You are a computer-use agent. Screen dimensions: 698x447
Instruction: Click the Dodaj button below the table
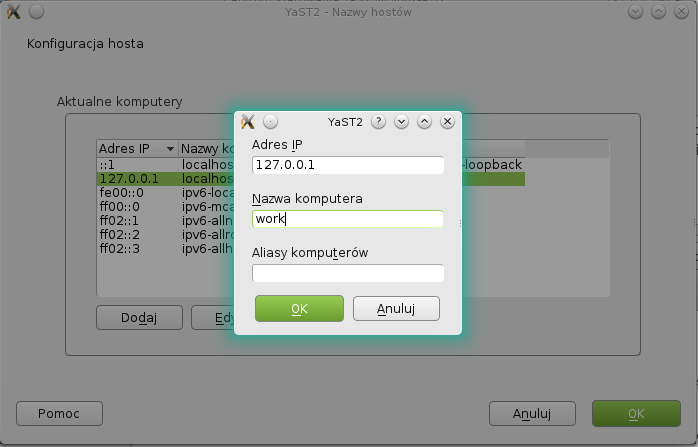[139, 317]
